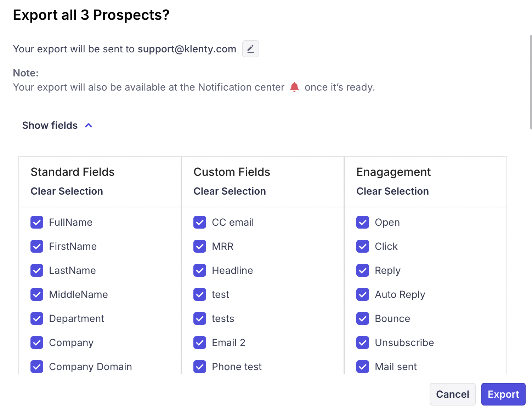Clear Selection under Standard Fields
Viewport: 532px width, 414px height.
click(x=67, y=191)
